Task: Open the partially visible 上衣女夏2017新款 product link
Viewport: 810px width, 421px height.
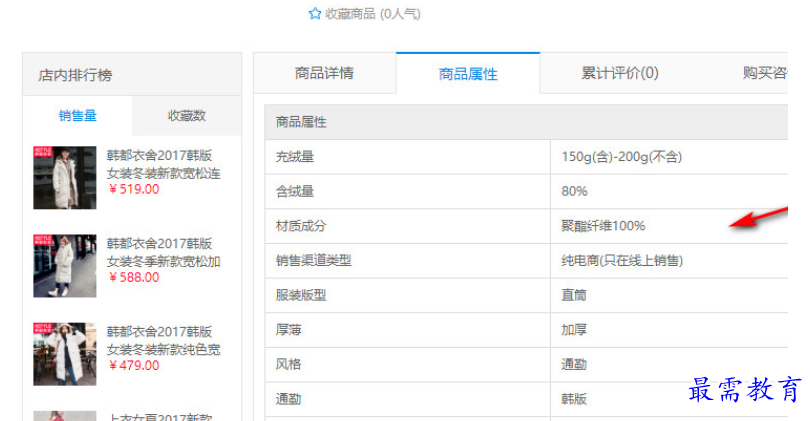Action: [159, 416]
